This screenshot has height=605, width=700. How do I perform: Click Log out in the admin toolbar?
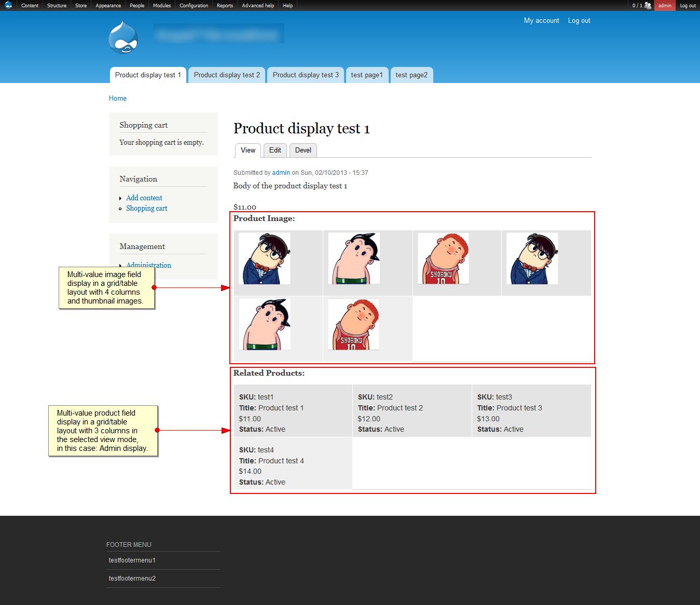coord(688,5)
